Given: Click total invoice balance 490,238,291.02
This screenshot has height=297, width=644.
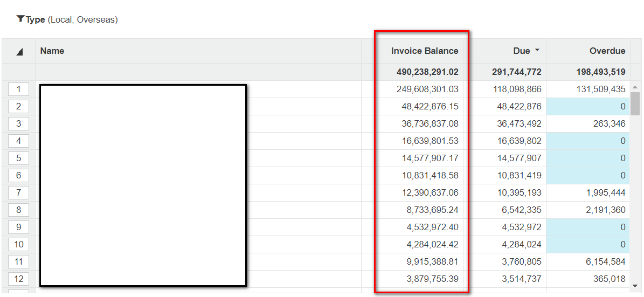Looking at the screenshot, I should [x=427, y=72].
